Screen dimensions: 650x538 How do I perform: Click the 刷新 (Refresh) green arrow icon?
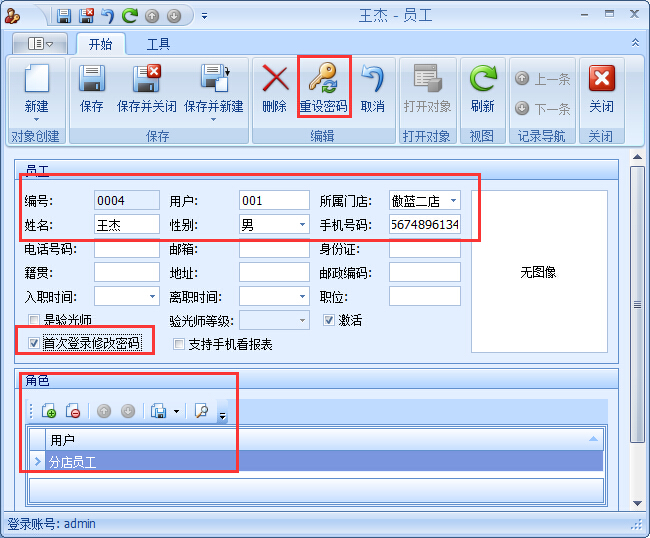482,80
